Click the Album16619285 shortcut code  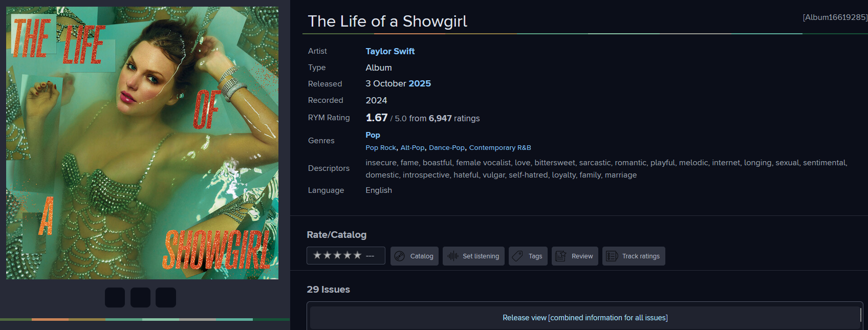pyautogui.click(x=835, y=17)
